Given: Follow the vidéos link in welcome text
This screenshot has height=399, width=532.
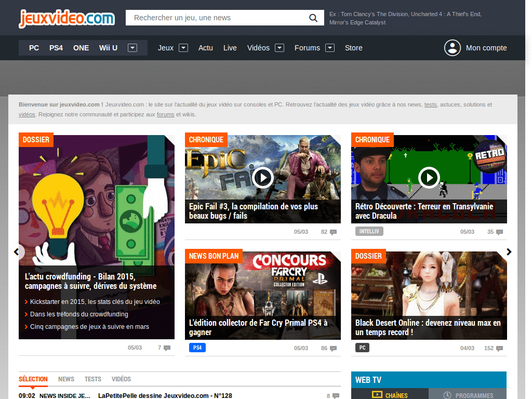Looking at the screenshot, I should click(27, 114).
